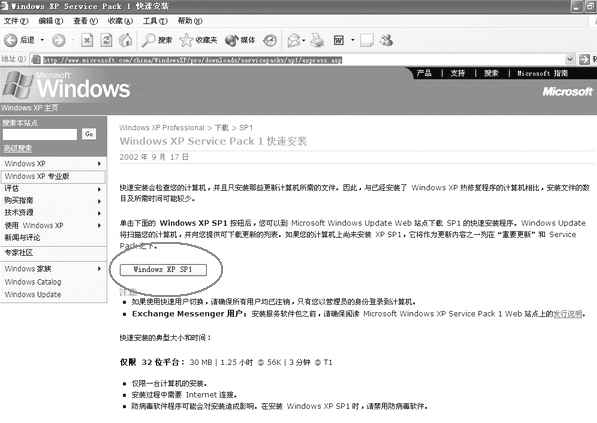The image size is (597, 423).
Task: Stop loading with the Stop page icon
Action: [x=87, y=40]
